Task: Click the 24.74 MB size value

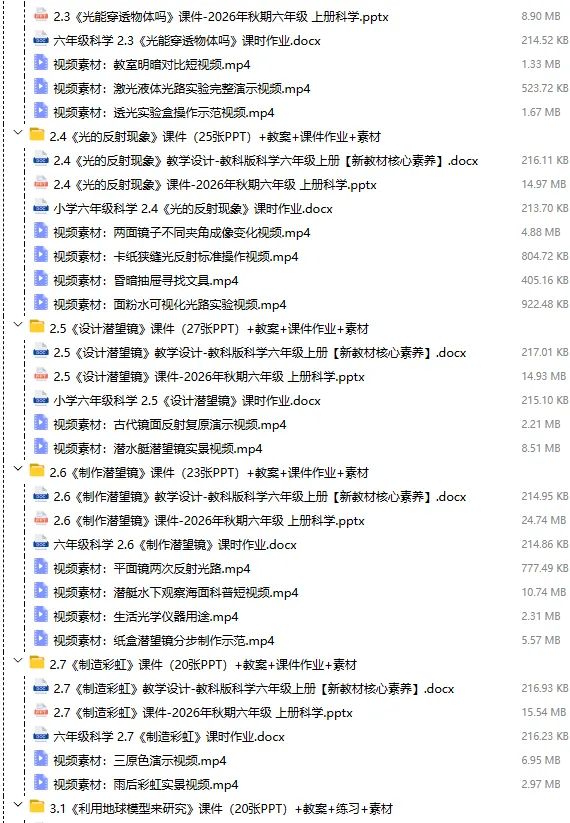Action: point(544,520)
